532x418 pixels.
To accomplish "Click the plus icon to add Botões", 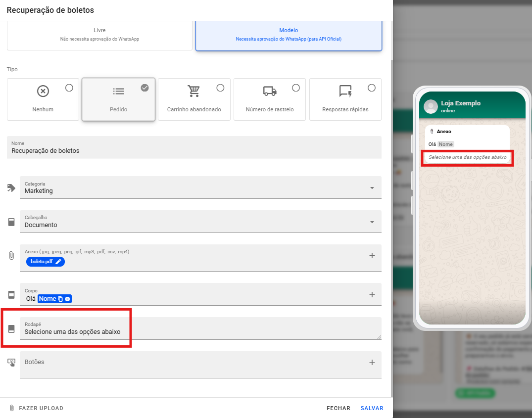I will 372,363.
